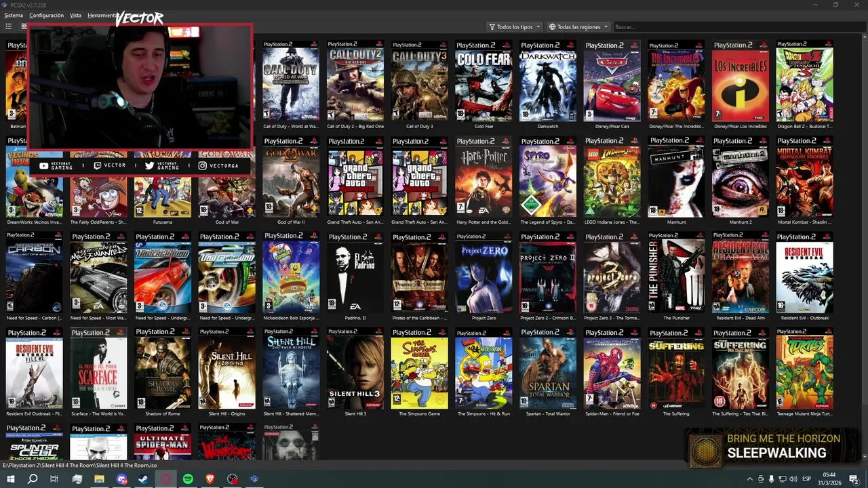Select the Manhunt 2 game cover
This screenshot has height=488, width=868.
coord(741,177)
